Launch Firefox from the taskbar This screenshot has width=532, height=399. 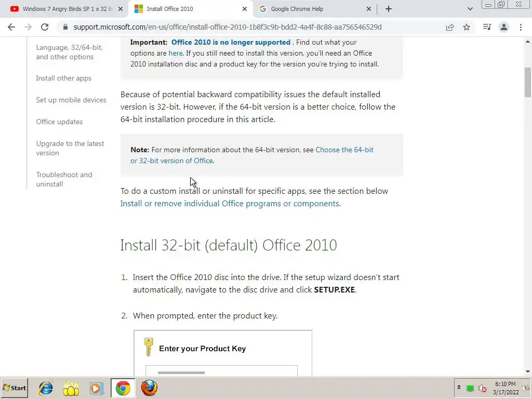coord(149,388)
